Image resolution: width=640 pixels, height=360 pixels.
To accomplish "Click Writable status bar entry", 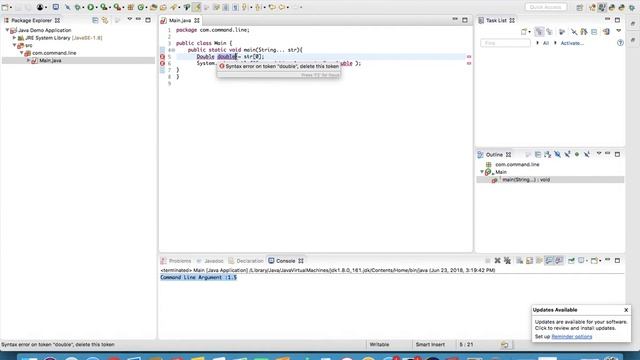I will pyautogui.click(x=379, y=344).
